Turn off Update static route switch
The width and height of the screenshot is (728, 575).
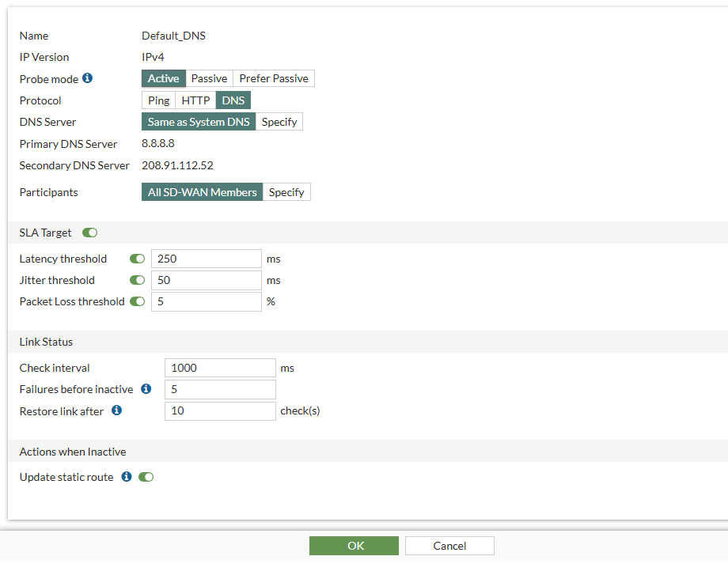coord(146,477)
